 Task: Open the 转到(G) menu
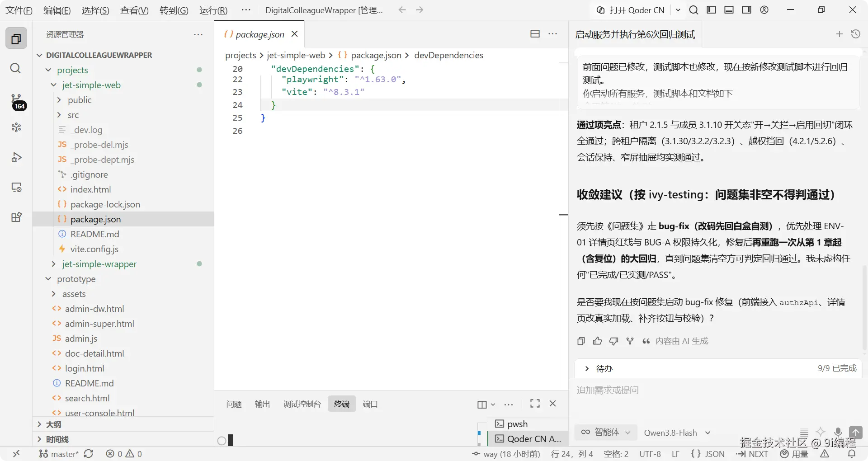click(x=174, y=10)
